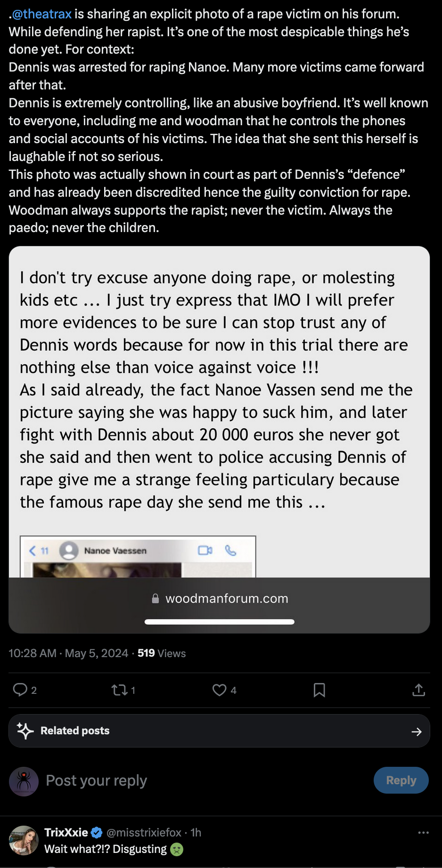Click TrixXxie's profile avatar
This screenshot has height=868, width=442.
pyautogui.click(x=24, y=840)
